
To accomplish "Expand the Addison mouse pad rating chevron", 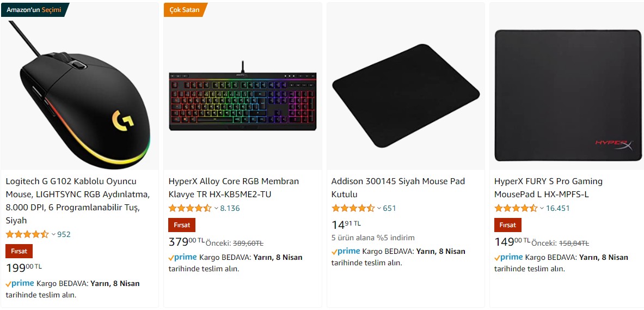I will pos(379,208).
